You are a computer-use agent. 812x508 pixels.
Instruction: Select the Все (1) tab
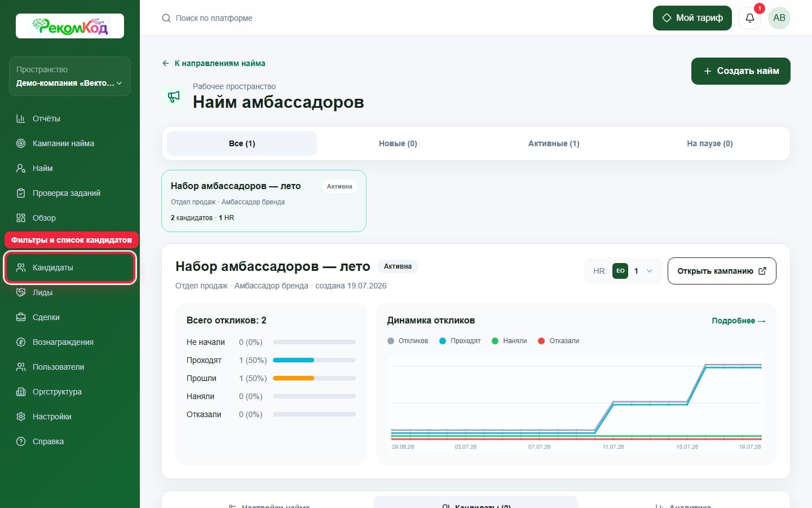coord(242,143)
